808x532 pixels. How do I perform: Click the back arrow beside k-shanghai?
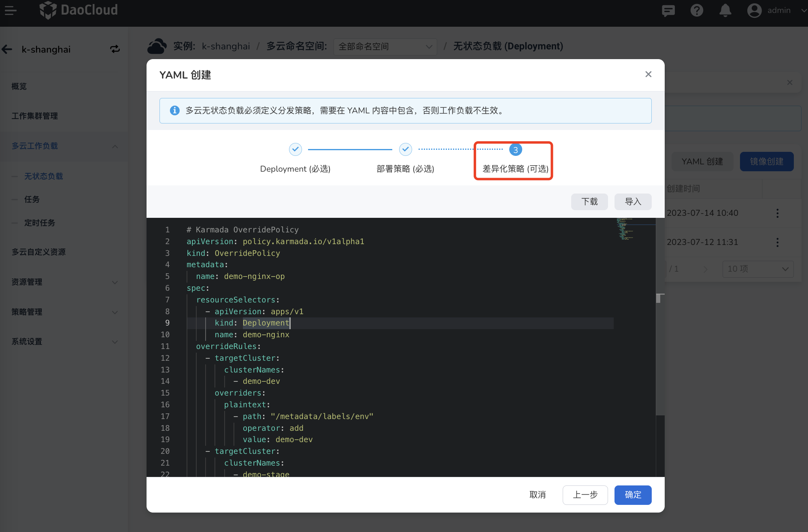click(x=7, y=49)
